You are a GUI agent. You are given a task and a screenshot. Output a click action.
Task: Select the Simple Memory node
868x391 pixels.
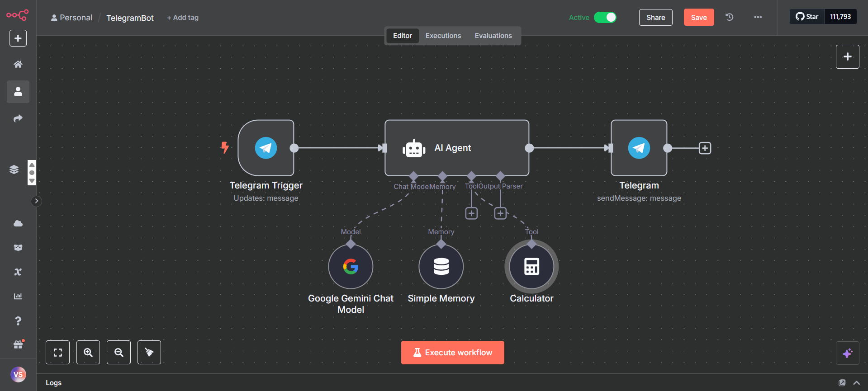441,267
